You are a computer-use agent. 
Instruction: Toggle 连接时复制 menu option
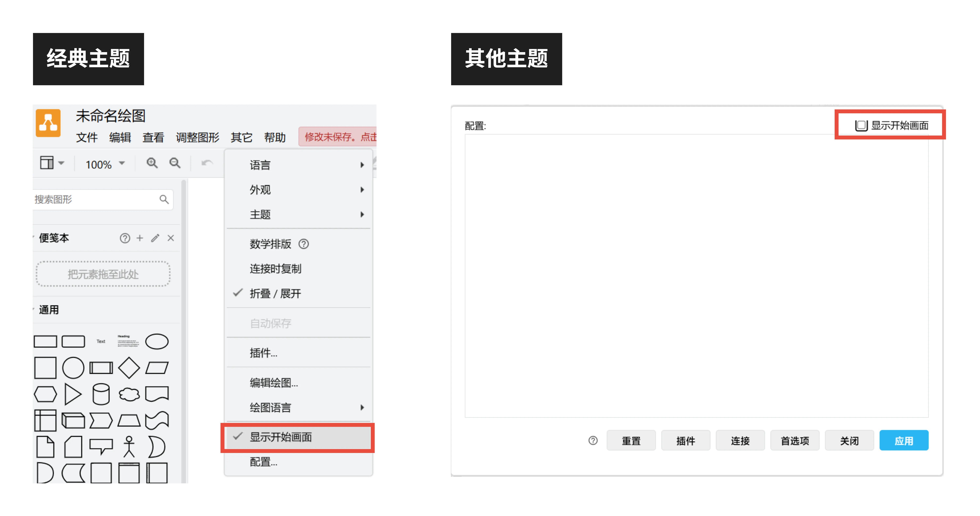[298, 268]
